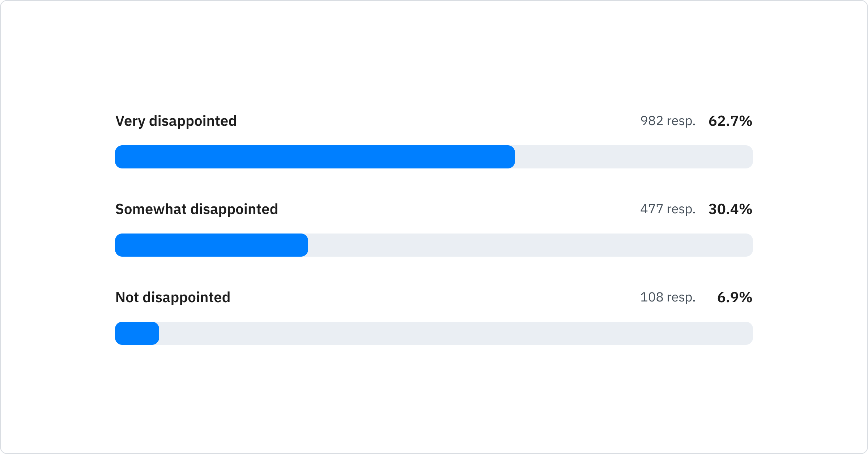Select the Somewhat disappointed answer label
868x454 pixels.
tap(196, 209)
